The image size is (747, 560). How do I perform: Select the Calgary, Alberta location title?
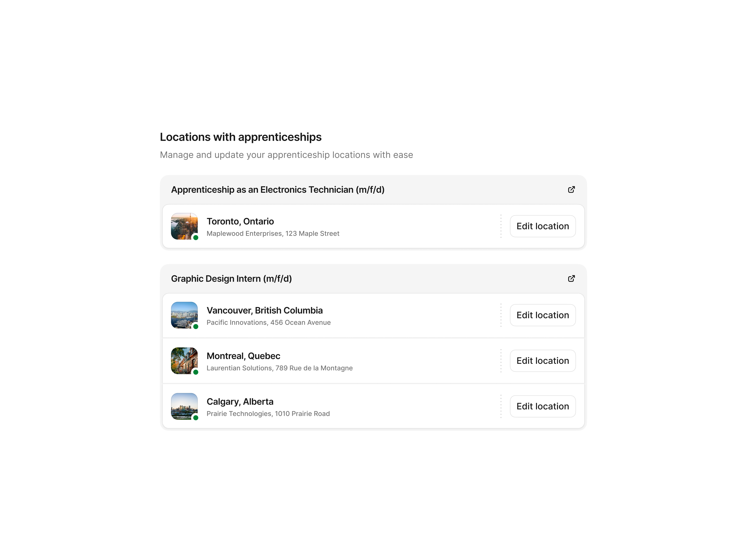point(240,402)
